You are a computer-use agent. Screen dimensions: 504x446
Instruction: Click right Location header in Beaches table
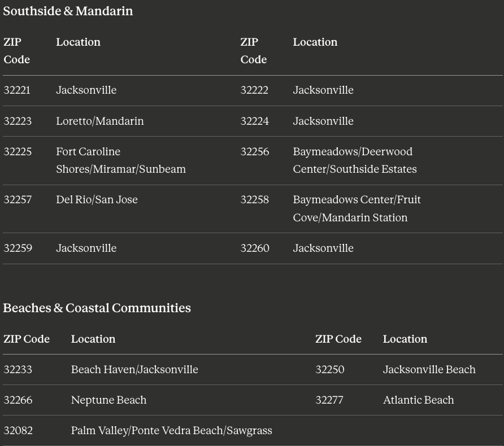(x=405, y=339)
